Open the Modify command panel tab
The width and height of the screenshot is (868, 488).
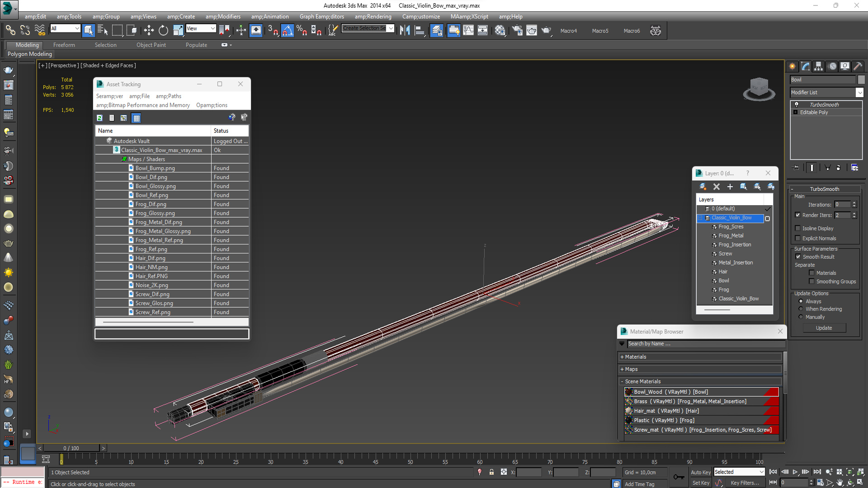(x=806, y=66)
